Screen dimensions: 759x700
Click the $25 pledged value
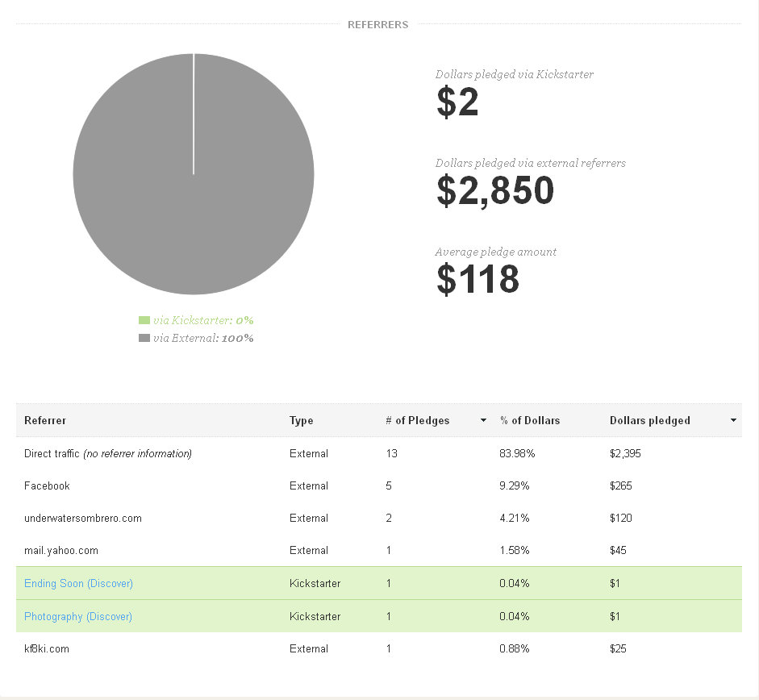coord(618,648)
